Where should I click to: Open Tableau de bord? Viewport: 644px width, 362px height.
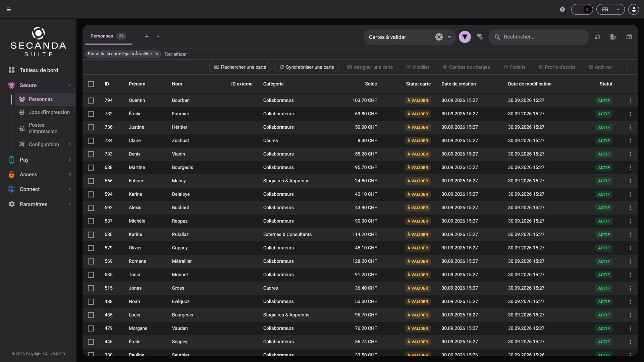(38, 70)
